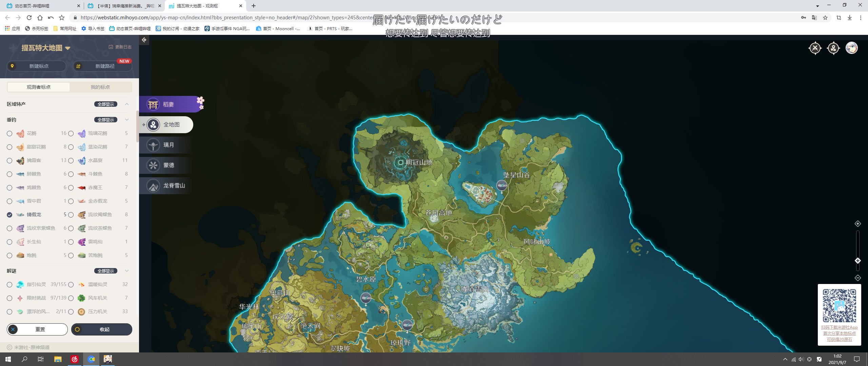Viewport: 868px width, 366px height.
Task: Zoom out with the map minus icon
Action: point(858,278)
